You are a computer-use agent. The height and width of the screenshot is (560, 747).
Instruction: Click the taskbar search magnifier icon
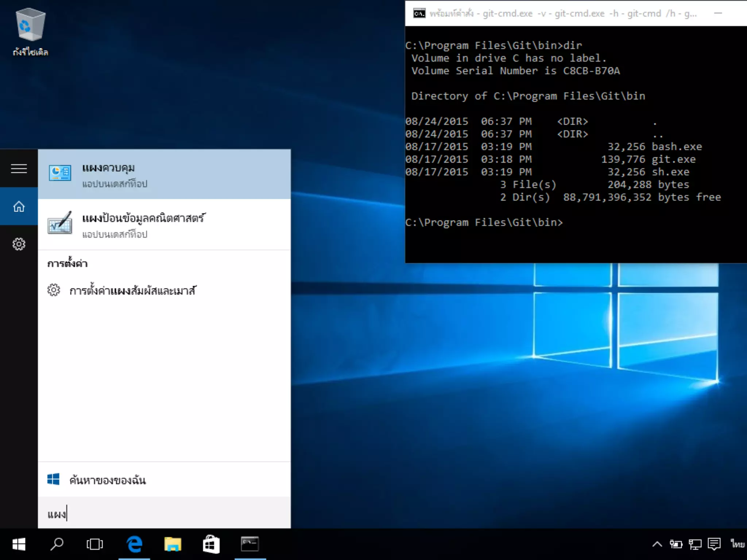57,544
